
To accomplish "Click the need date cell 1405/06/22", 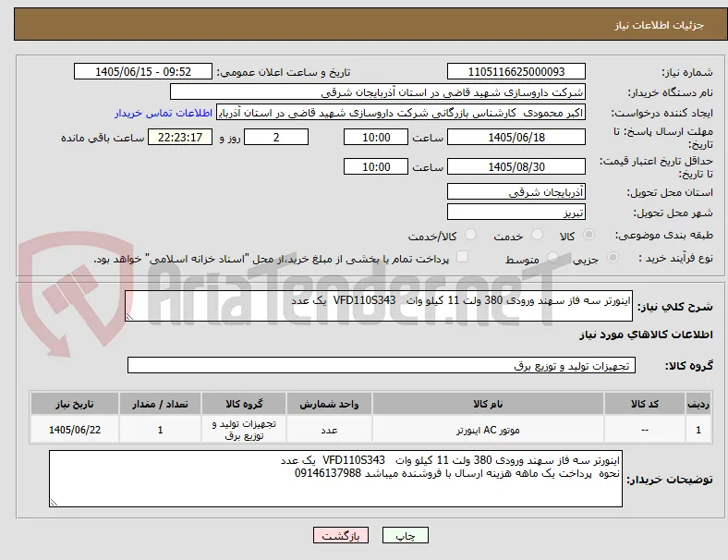I will coord(75,430).
